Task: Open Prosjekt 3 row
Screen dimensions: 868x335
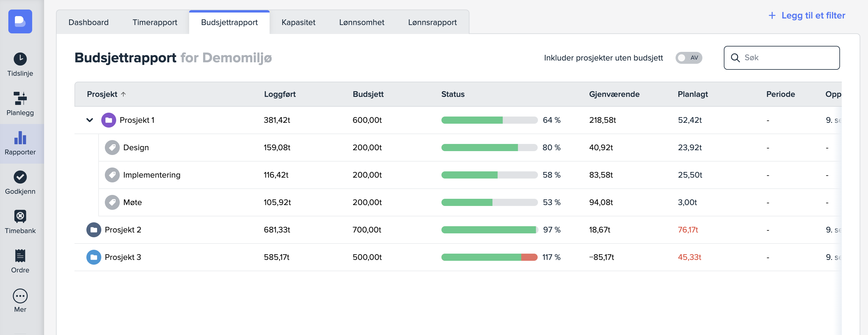Action: coord(123,257)
